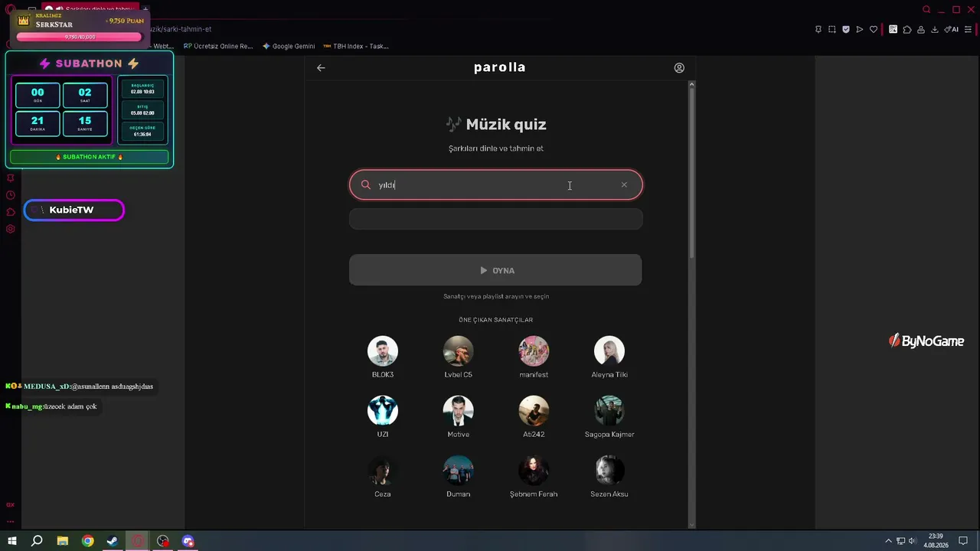Show hidden system tray icons chevron
This screenshot has height=551, width=980.
(888, 541)
